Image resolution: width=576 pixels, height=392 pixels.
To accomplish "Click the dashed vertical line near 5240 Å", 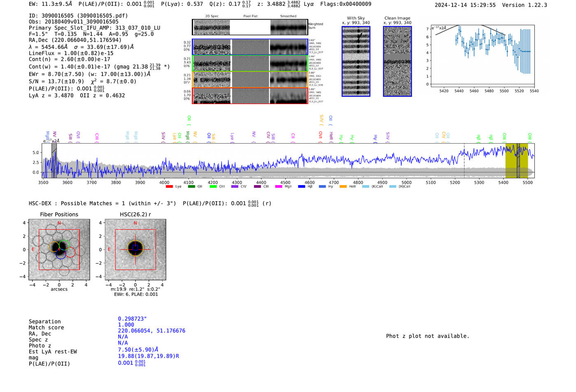I will (464, 160).
